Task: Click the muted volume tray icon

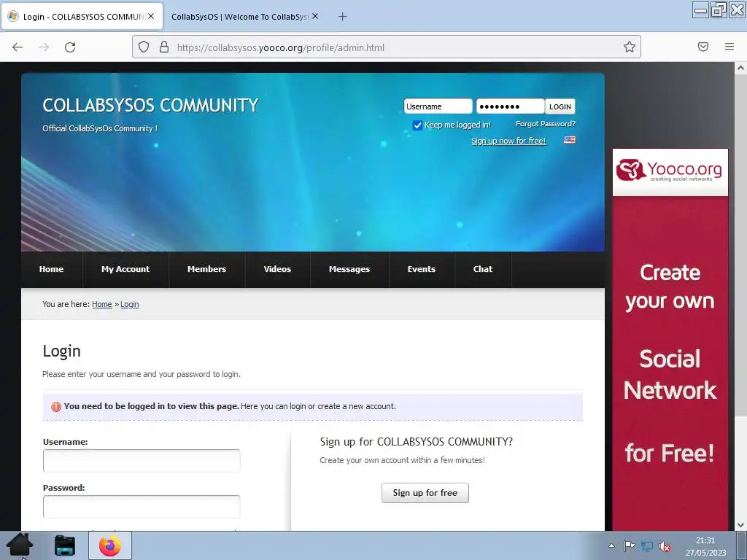Action: [x=665, y=546]
